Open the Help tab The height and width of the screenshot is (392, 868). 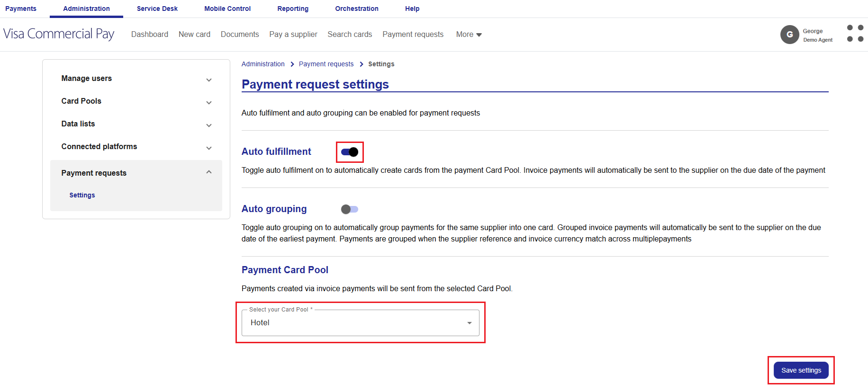click(412, 9)
